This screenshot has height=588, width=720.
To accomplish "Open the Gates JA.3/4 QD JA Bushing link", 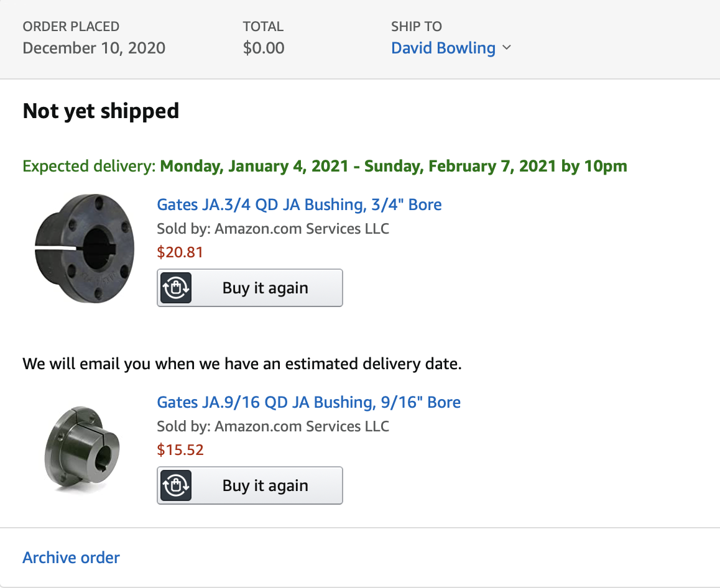I will coord(300,204).
